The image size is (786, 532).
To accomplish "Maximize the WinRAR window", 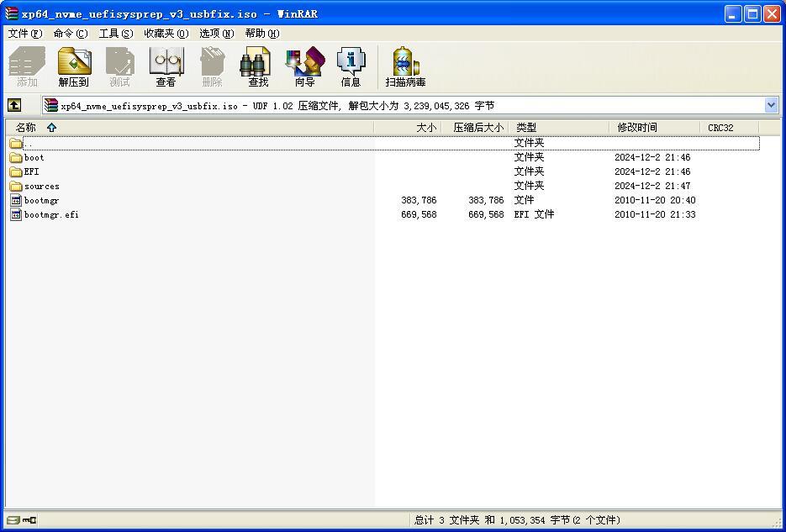I will click(x=752, y=14).
